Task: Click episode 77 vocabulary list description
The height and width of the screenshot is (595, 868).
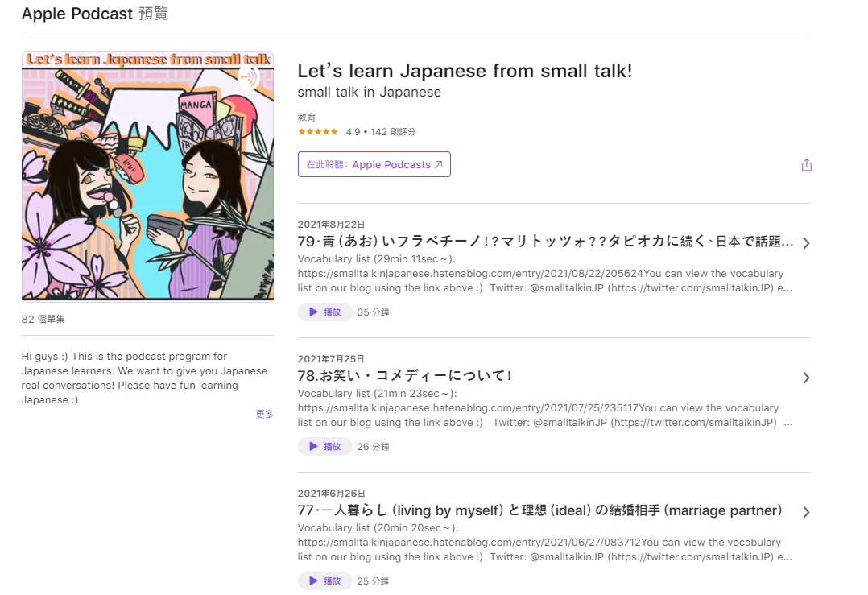Action: coord(545,543)
